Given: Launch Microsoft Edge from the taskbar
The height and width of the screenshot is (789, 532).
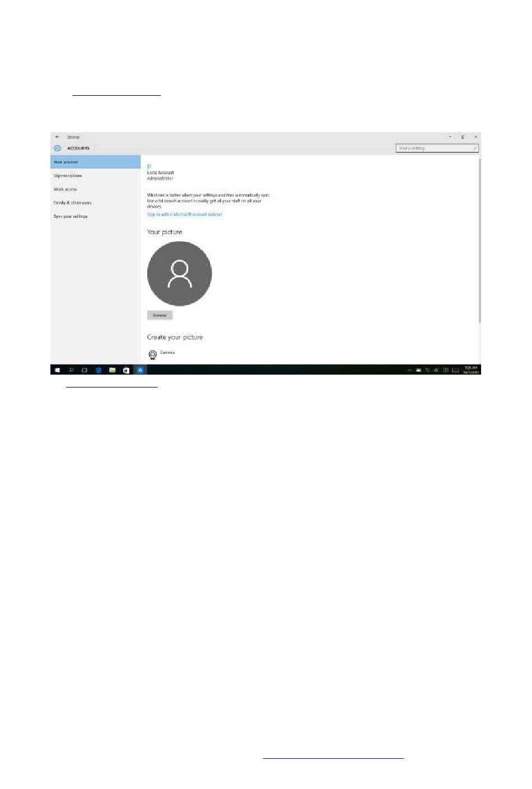Looking at the screenshot, I should [99, 370].
